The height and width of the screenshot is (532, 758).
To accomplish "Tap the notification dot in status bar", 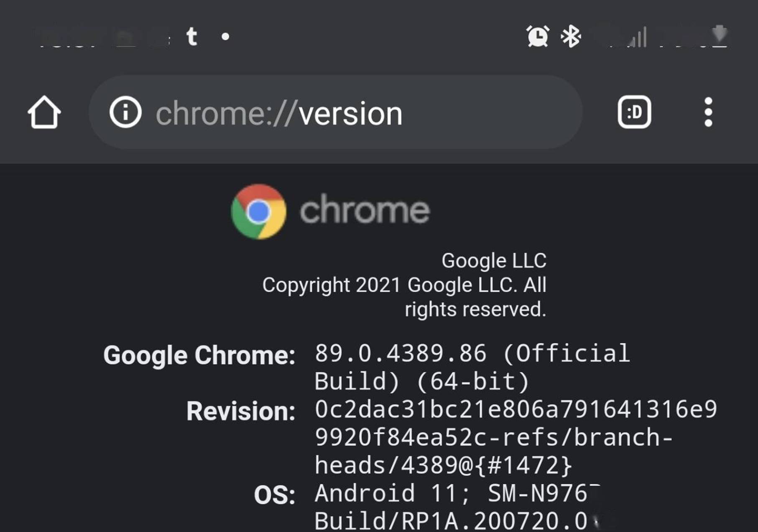I will [225, 37].
